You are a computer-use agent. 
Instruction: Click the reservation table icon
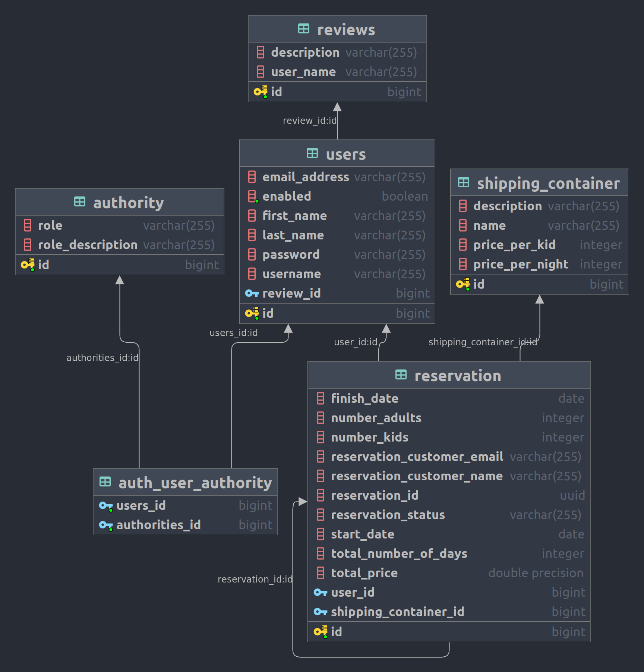pos(401,375)
